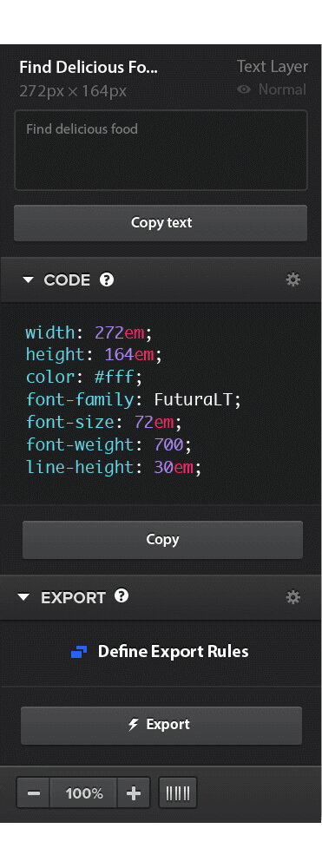
Task: Click the 100% zoom level field
Action: (x=83, y=793)
